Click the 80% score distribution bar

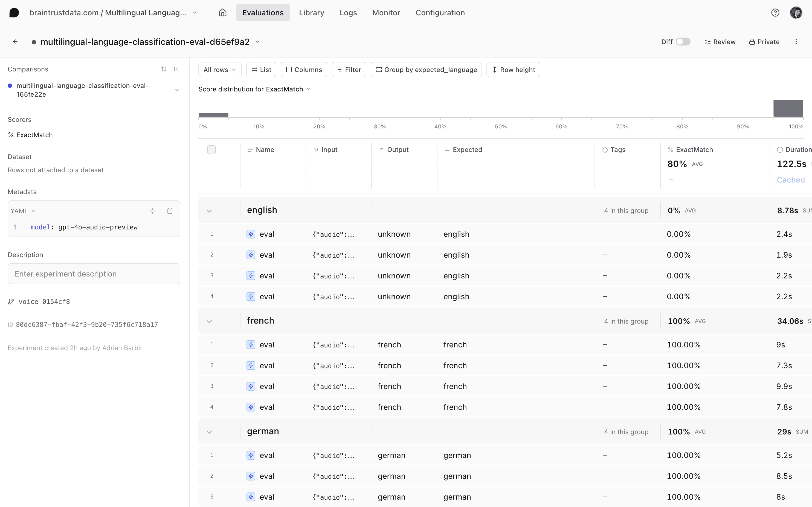point(788,108)
